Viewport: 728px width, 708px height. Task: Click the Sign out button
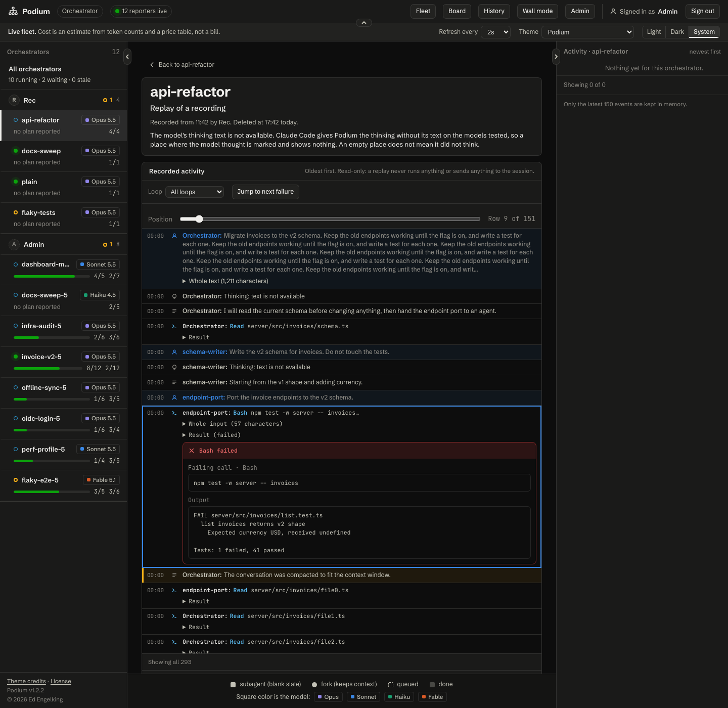pyautogui.click(x=703, y=11)
